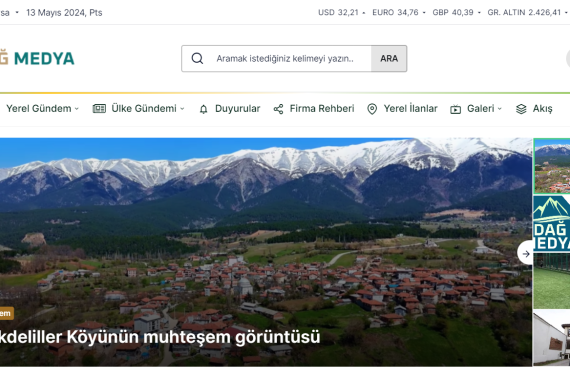
Task: Select the white building slider thumbnail
Action: point(551,338)
